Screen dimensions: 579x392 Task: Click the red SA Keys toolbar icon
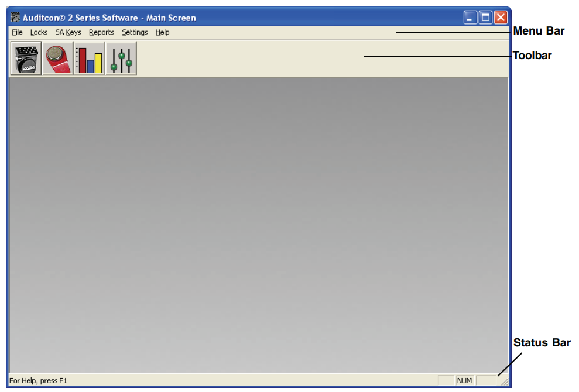pos(58,59)
